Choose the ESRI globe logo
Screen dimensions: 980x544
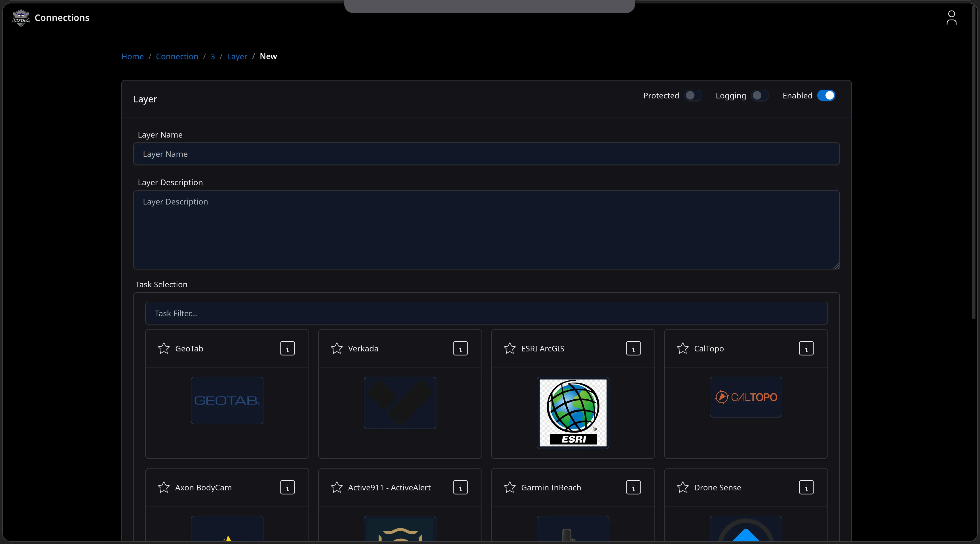coord(573,413)
